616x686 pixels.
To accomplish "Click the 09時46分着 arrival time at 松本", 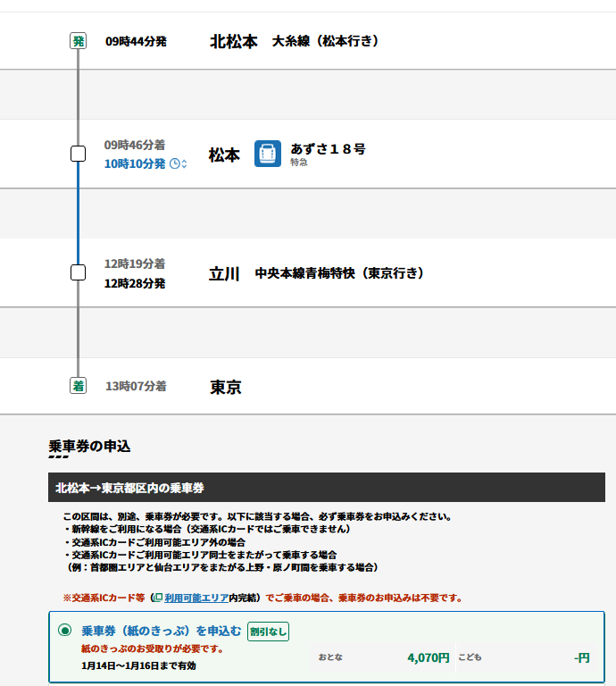I will click(135, 145).
